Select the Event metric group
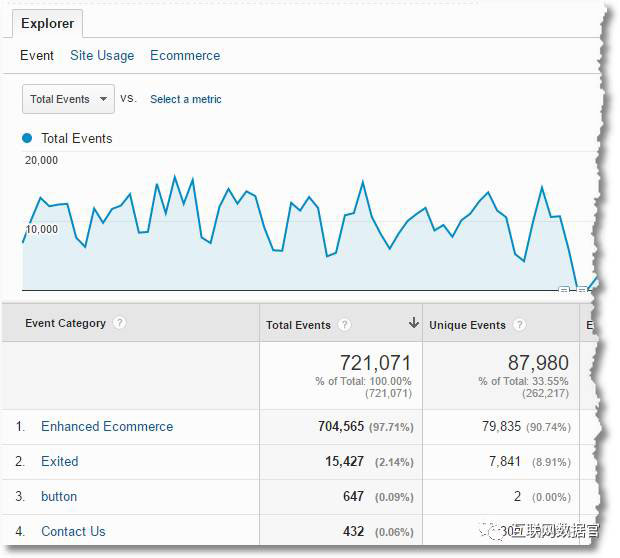 point(37,55)
